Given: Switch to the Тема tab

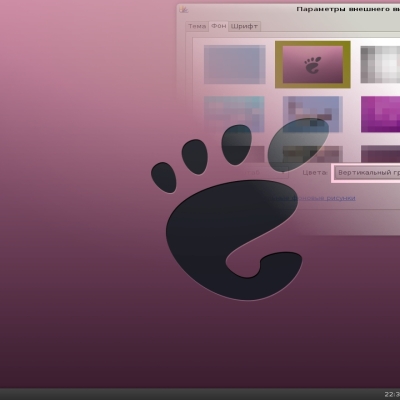Looking at the screenshot, I should 197,26.
